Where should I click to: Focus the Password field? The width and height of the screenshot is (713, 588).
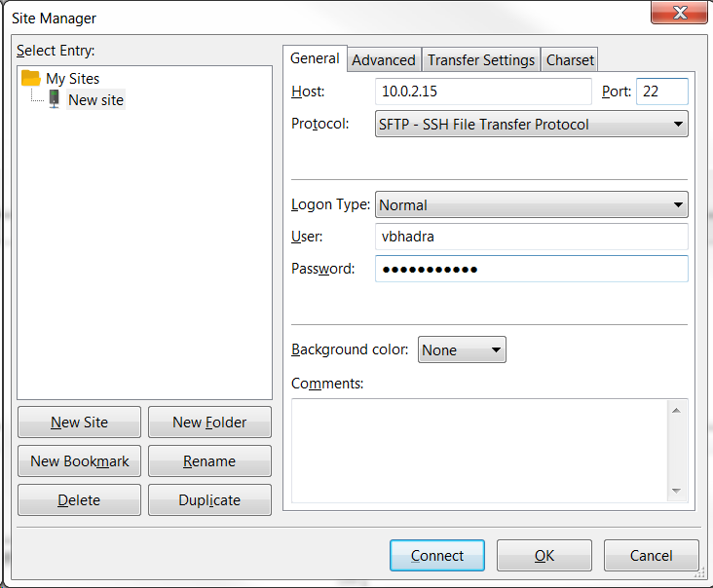click(531, 269)
